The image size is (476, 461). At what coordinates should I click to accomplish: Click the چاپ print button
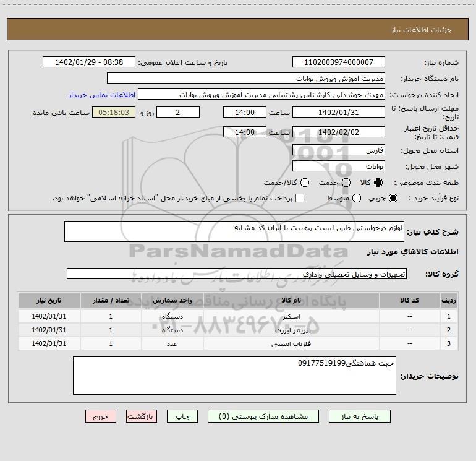[x=182, y=416]
